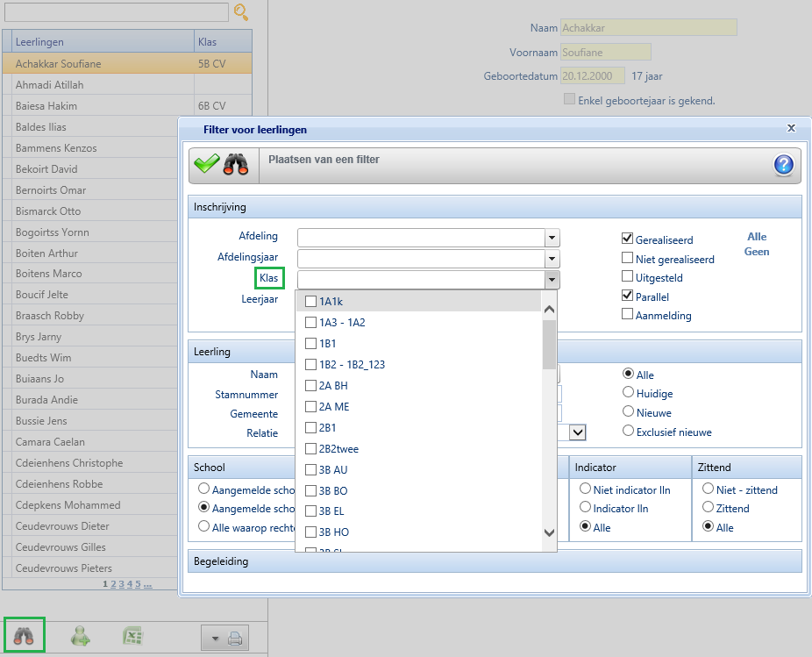Collapse the Klas dropdown list
The height and width of the screenshot is (657, 812).
(x=552, y=280)
